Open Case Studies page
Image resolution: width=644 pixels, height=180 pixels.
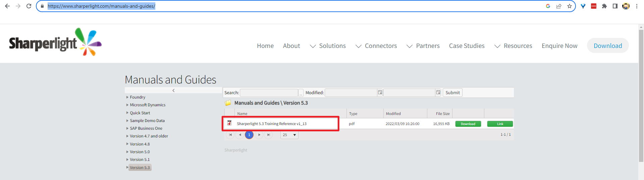[467, 46]
